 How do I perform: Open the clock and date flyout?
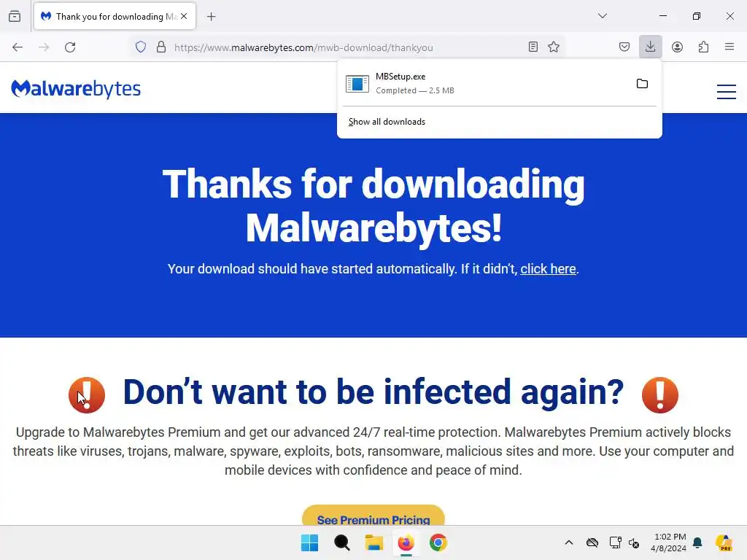pos(668,542)
